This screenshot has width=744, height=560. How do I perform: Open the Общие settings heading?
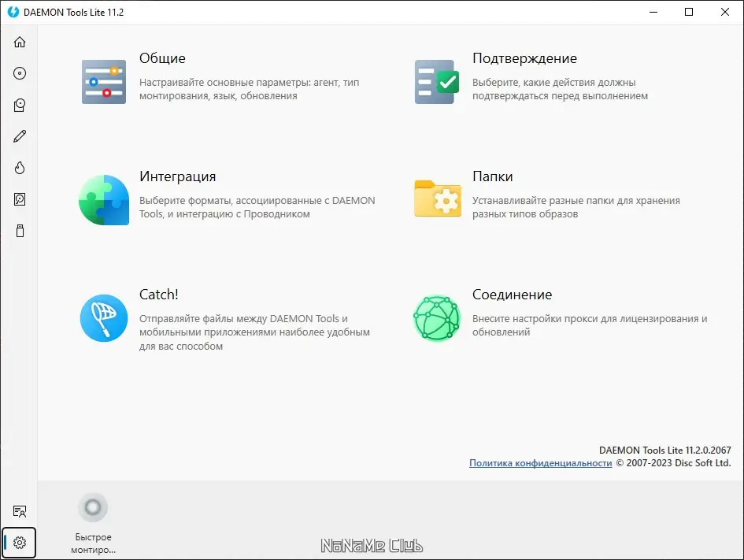[162, 58]
